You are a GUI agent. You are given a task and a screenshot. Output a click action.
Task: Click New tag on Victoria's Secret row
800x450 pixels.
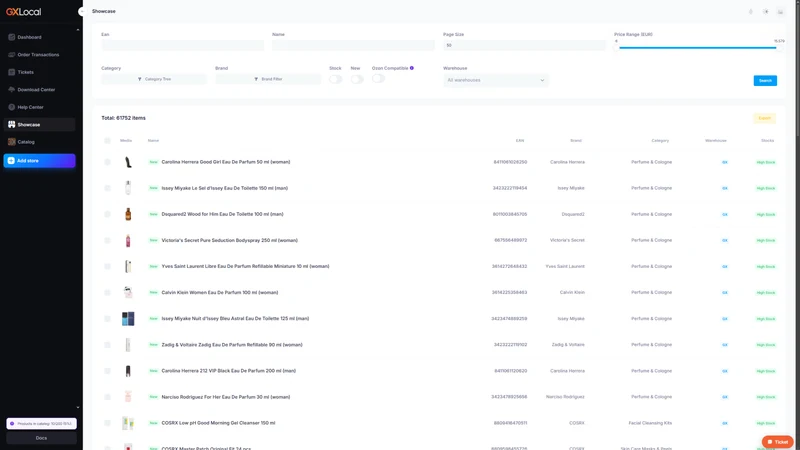coord(153,240)
